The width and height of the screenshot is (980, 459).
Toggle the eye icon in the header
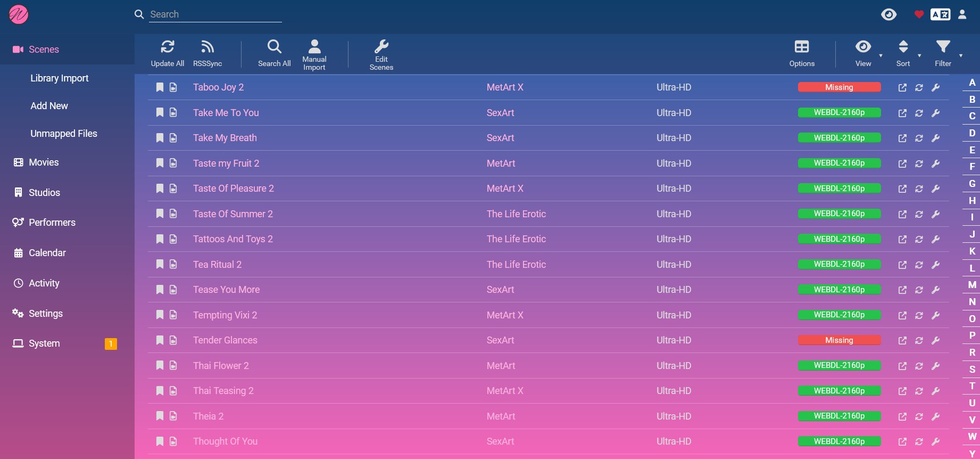tap(889, 14)
